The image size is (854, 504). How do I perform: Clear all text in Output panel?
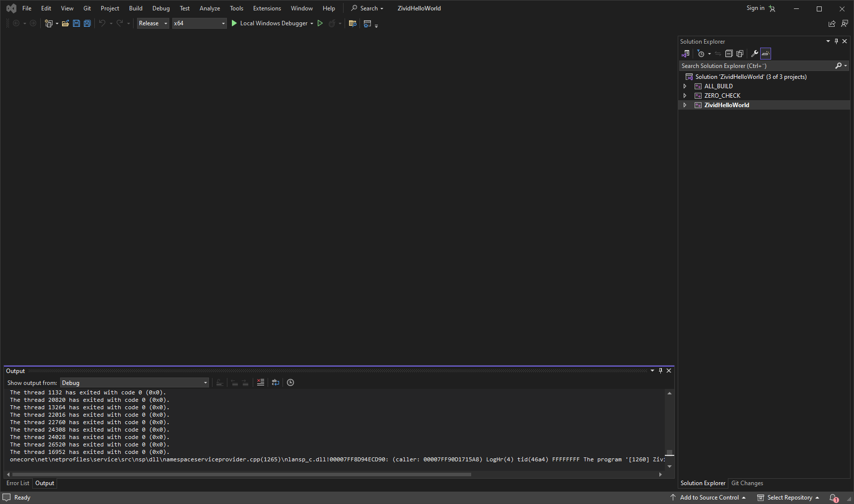tap(261, 382)
